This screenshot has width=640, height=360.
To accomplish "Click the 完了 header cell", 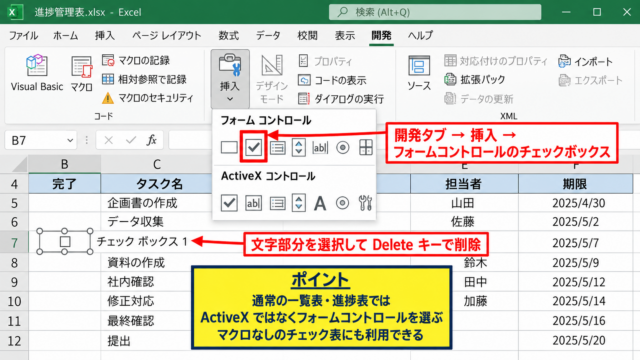I will (64, 184).
